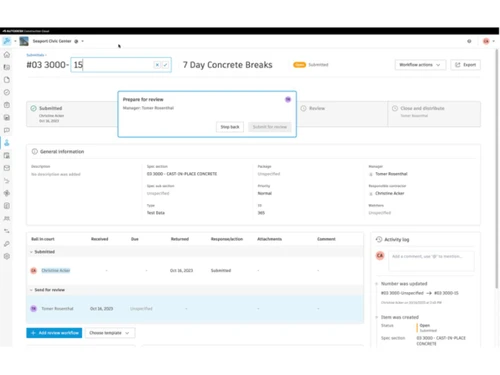Open the Home icon in the left sidebar
Image resolution: width=500 pixels, height=375 pixels.
tap(7, 55)
